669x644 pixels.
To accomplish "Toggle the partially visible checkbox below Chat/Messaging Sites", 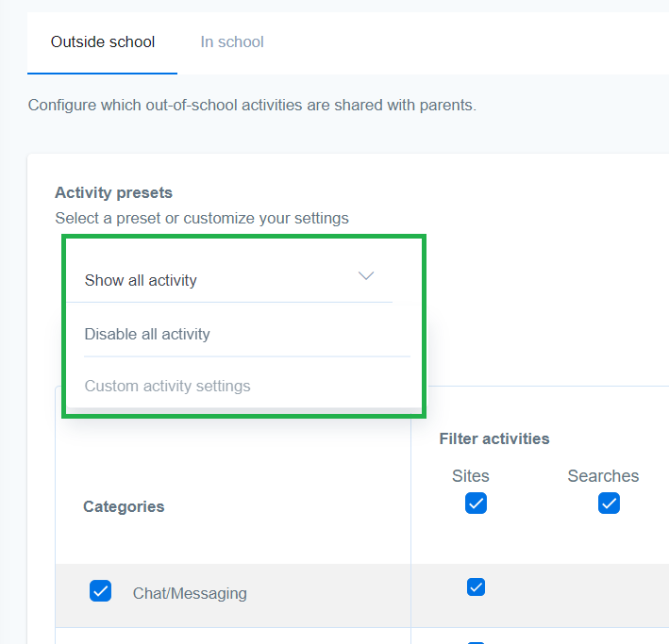I will pos(476,642).
